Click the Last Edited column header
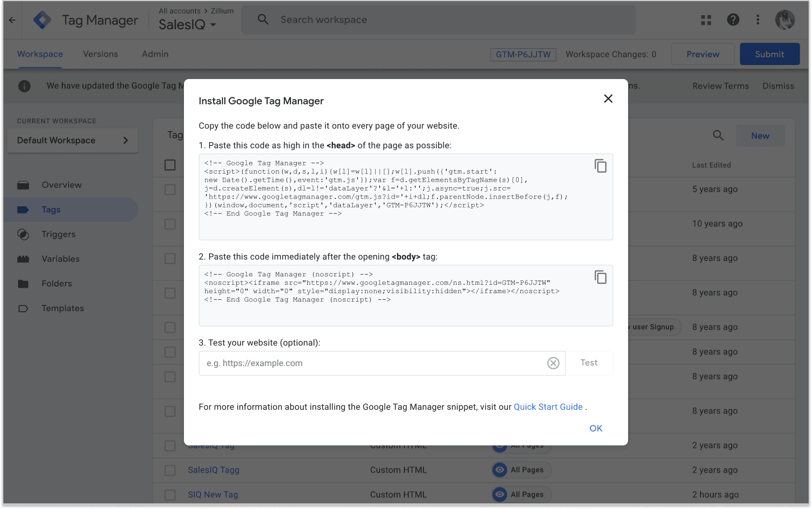Image resolution: width=812 pixels, height=509 pixels. coord(711,165)
